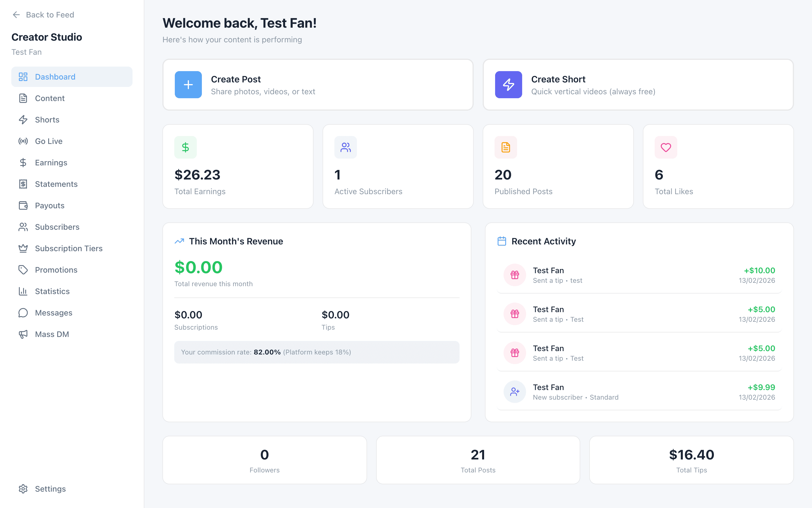Click the 82.00% commission rate value

coord(267,352)
